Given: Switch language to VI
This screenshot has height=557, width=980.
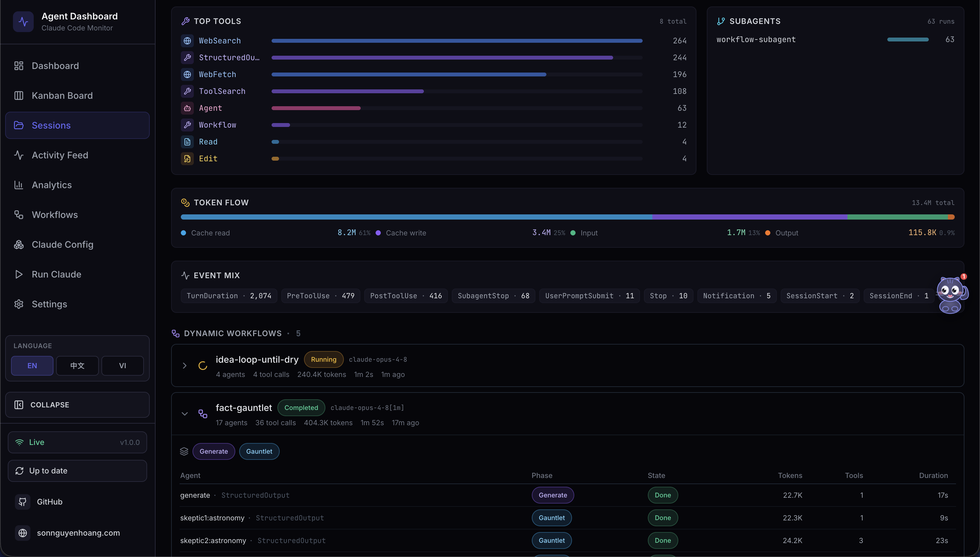Looking at the screenshot, I should [x=122, y=366].
